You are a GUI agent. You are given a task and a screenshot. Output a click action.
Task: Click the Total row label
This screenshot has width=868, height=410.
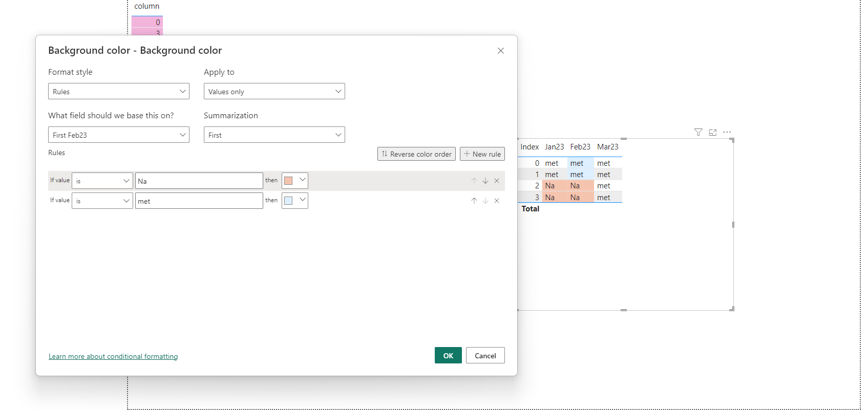[x=531, y=209]
